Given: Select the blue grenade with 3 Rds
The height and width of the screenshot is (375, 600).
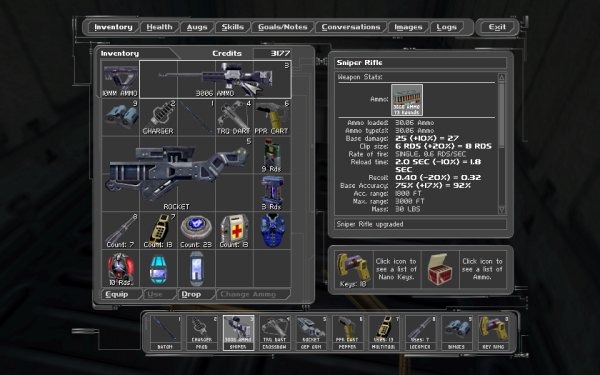Looking at the screenshot, I should [x=272, y=192].
